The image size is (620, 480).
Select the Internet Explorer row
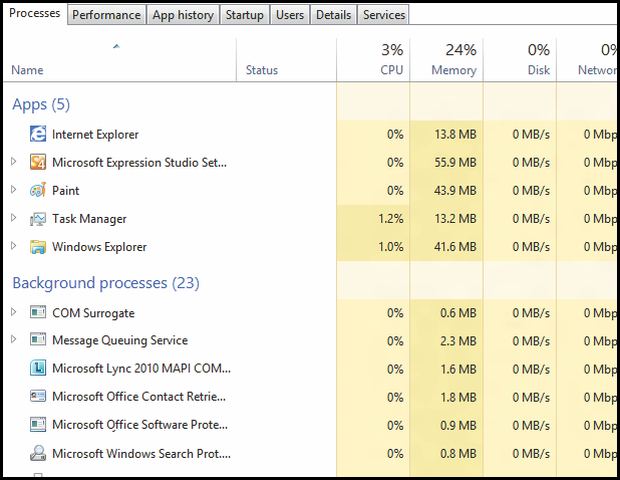[x=310, y=134]
